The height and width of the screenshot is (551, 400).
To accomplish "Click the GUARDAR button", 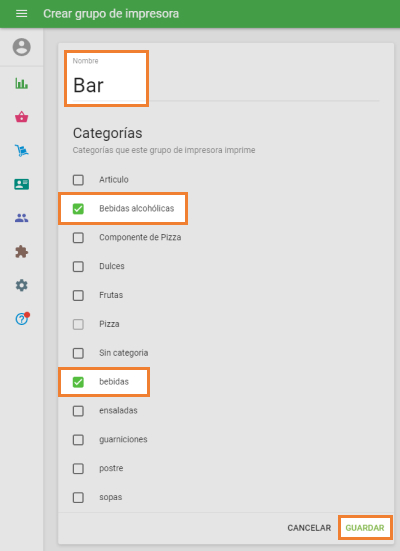I will coord(365,528).
